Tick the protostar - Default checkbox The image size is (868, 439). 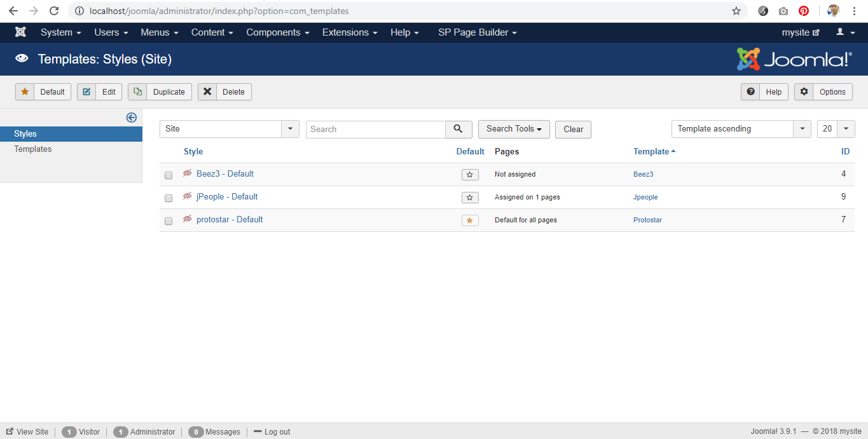[x=169, y=221]
